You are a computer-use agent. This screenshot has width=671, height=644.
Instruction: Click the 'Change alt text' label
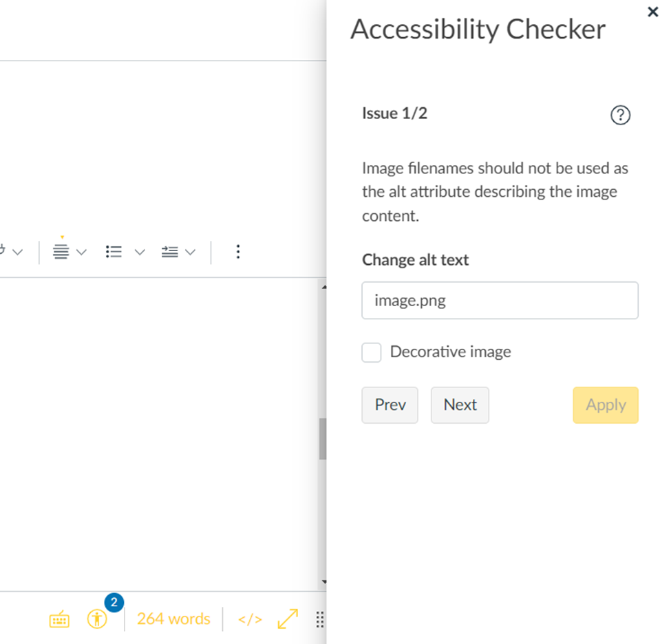(x=416, y=260)
